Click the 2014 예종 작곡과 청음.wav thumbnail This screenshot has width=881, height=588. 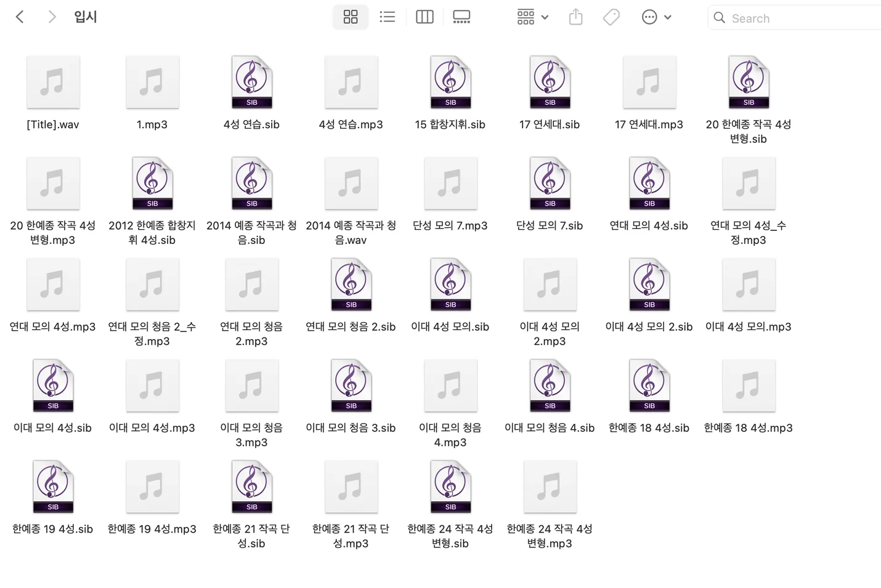[351, 183]
